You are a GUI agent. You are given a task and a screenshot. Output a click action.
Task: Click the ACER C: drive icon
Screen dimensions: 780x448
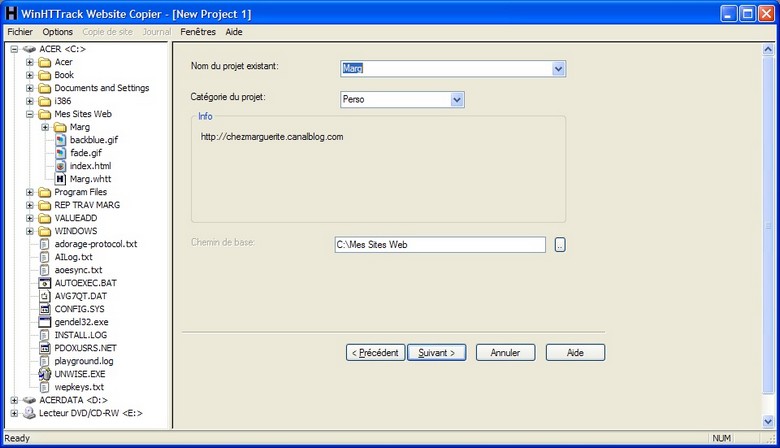[x=29, y=49]
